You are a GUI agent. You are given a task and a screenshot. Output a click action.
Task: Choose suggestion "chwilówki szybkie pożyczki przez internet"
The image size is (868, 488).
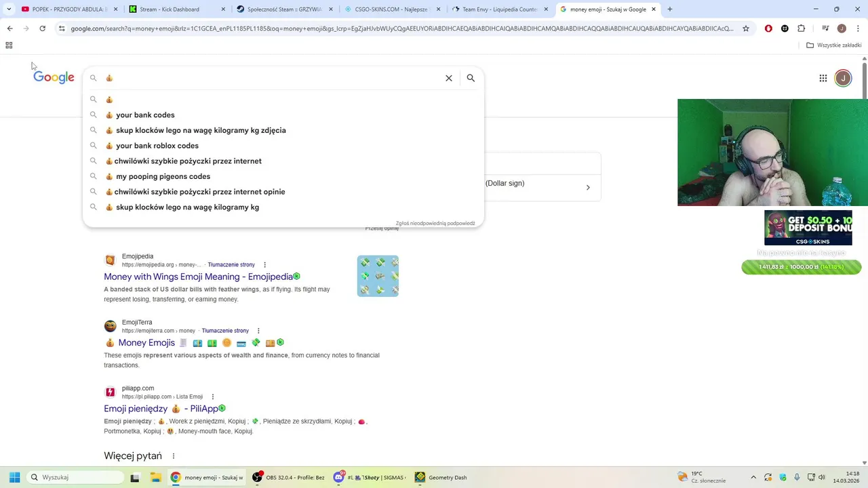click(283, 161)
